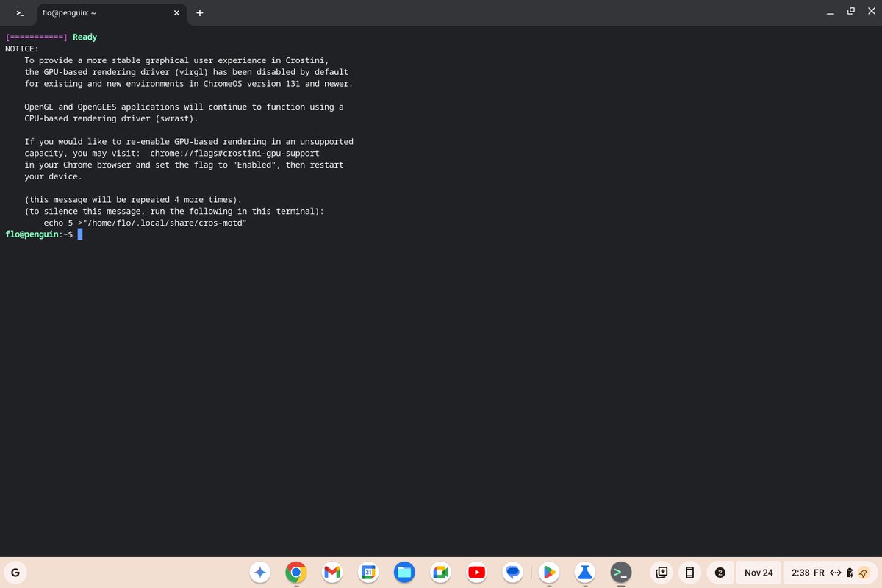Screen dimensions: 882x588
Task: Open the Phone Hub icon
Action: (689, 573)
